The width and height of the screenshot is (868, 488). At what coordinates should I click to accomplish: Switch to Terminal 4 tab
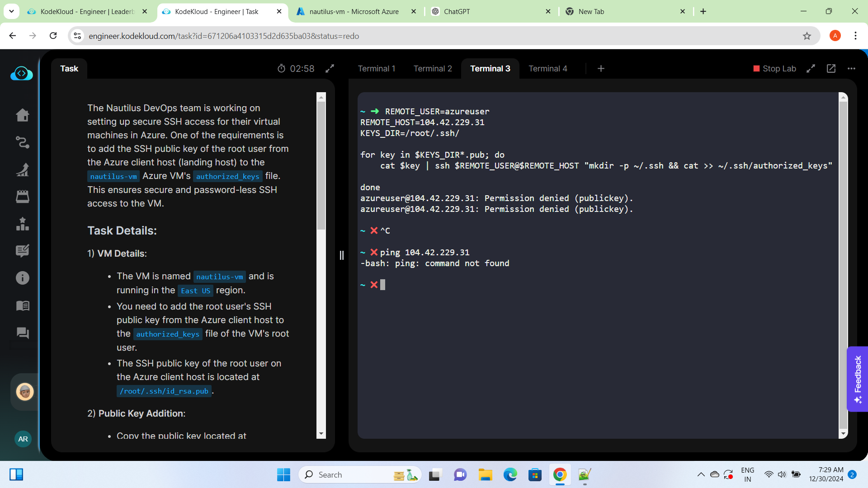click(547, 69)
